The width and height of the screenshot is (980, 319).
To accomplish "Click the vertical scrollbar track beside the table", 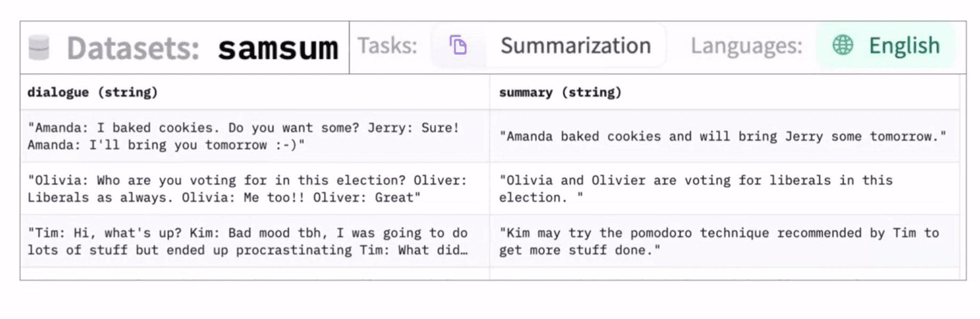I will tap(963, 177).
